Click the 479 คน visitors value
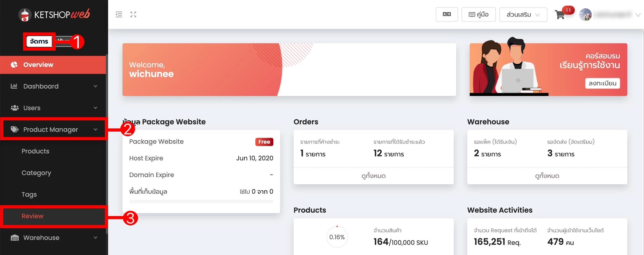Image resolution: width=644 pixels, height=255 pixels. [560, 242]
